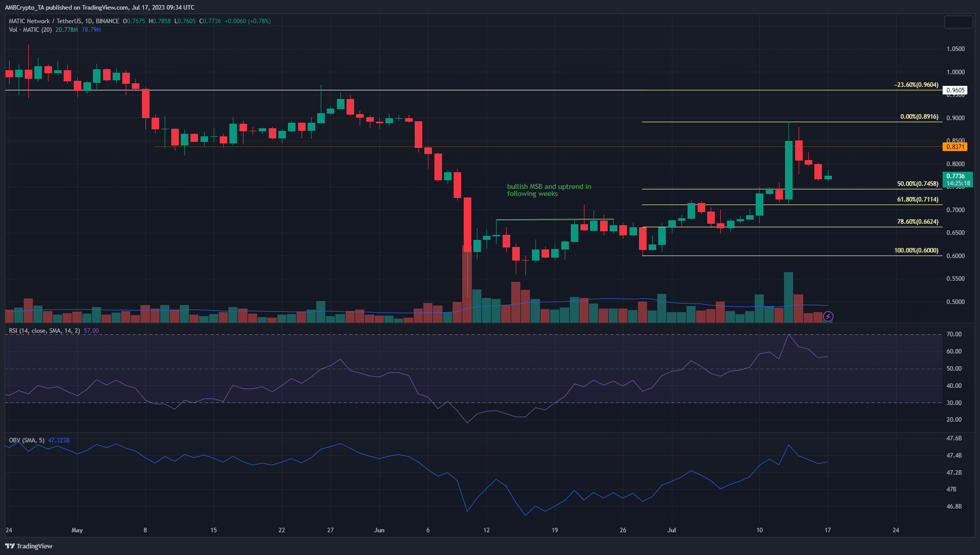Click the 100.00%(0.6000) Fibonacci label

pyautogui.click(x=916, y=250)
